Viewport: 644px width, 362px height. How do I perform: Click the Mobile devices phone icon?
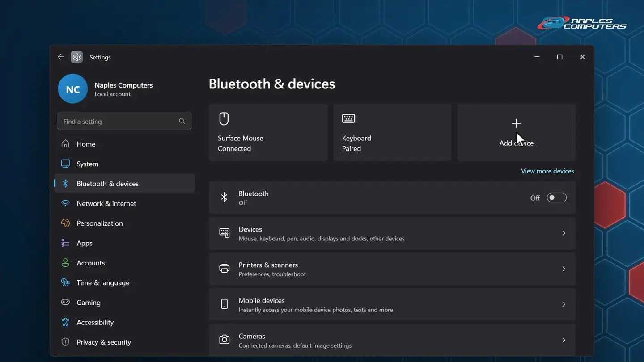(x=224, y=304)
